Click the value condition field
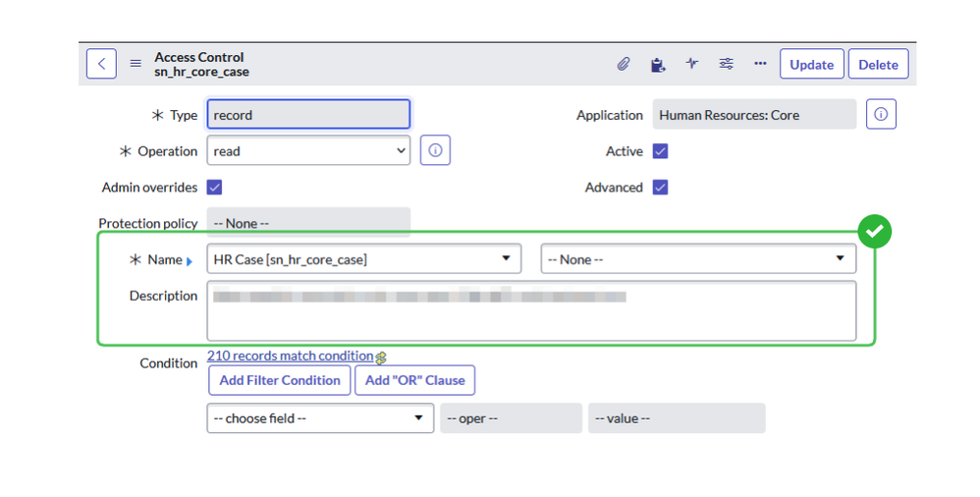 tap(677, 418)
